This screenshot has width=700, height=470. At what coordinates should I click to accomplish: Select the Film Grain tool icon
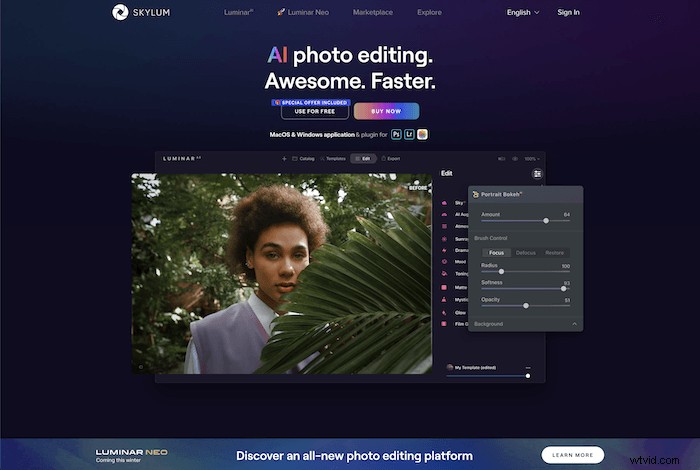(444, 324)
